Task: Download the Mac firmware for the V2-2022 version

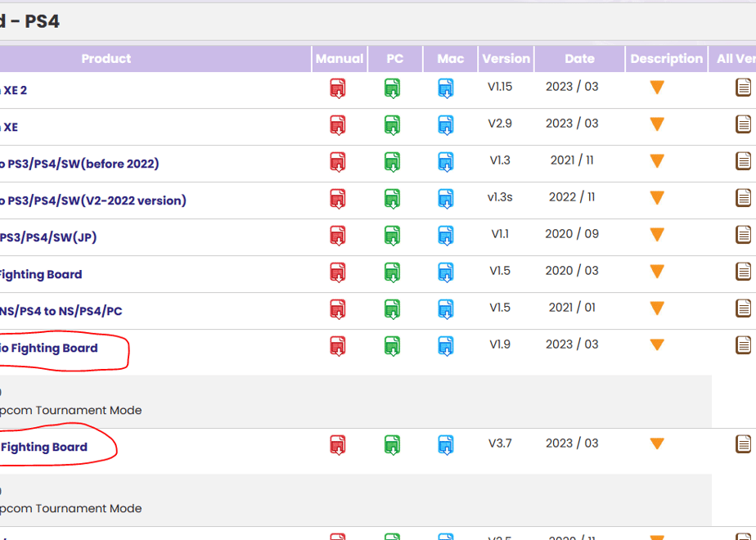Action: (446, 199)
